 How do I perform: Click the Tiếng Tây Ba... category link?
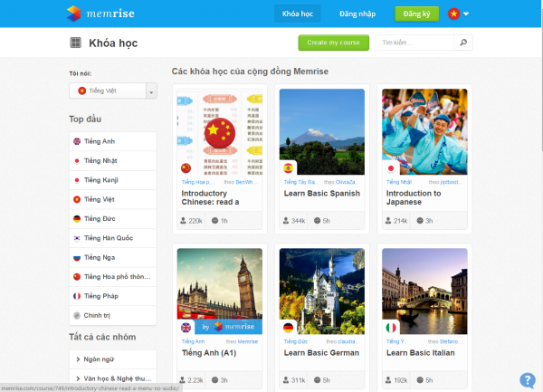click(301, 182)
